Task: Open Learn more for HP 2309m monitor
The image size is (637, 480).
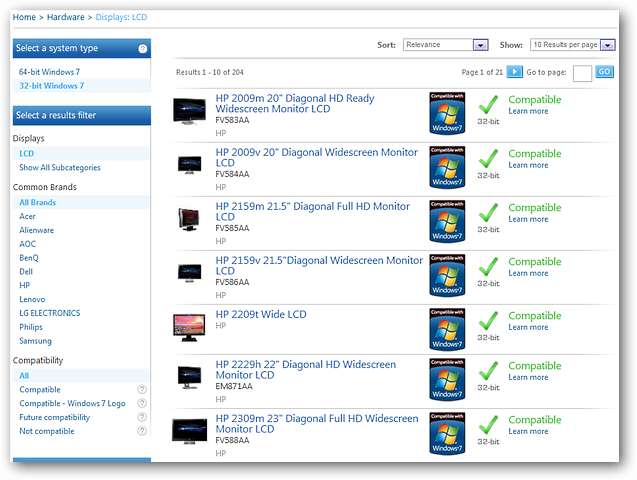Action: click(x=528, y=431)
